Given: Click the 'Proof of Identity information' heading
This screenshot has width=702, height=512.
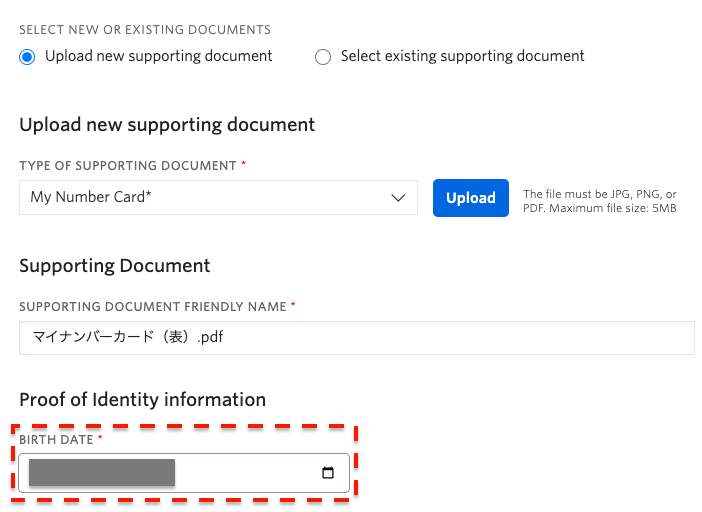Looking at the screenshot, I should tap(142, 399).
